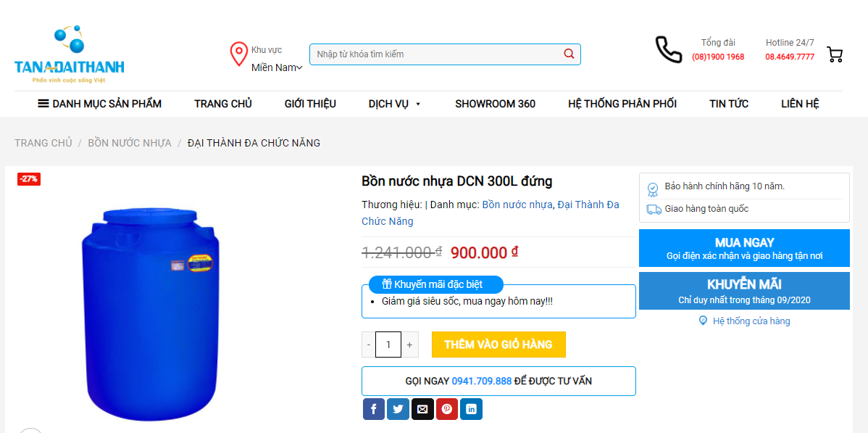Go to SHOWROOM 360 menu item
This screenshot has height=433, width=868.
(x=495, y=104)
